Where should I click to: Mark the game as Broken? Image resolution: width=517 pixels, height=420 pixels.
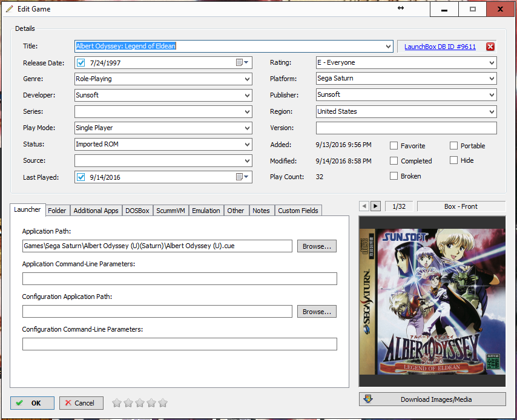[394, 176]
